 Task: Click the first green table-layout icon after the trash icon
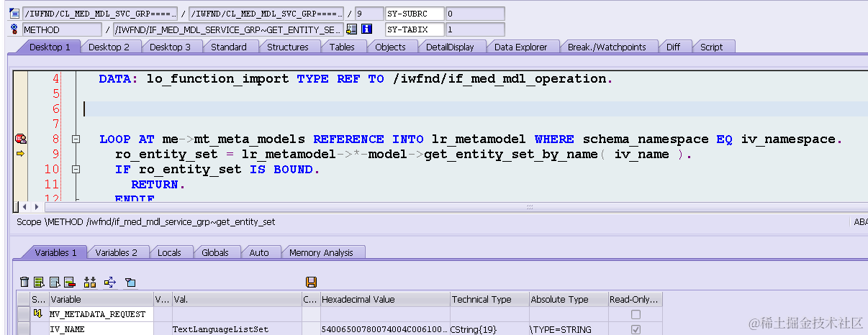[39, 282]
